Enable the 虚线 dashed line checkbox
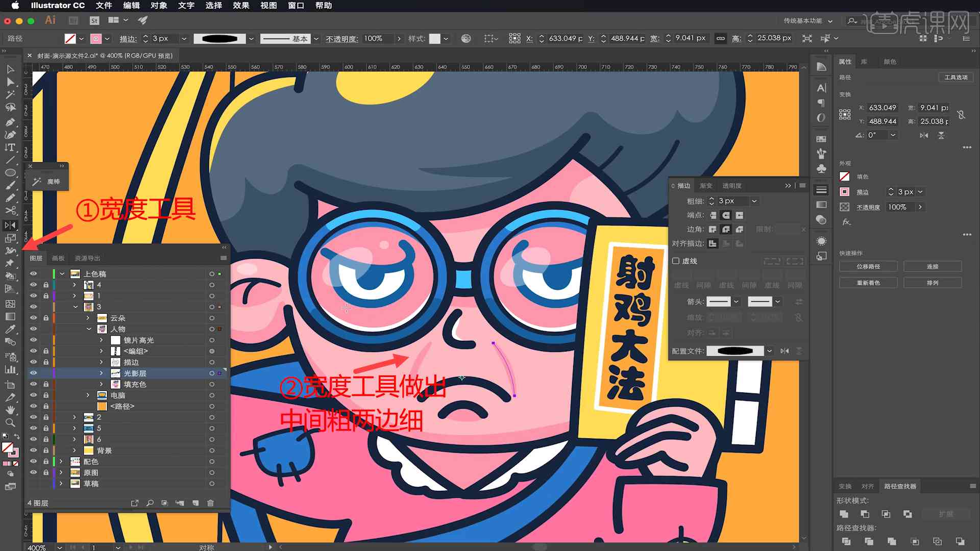The width and height of the screenshot is (980, 551). tap(676, 261)
